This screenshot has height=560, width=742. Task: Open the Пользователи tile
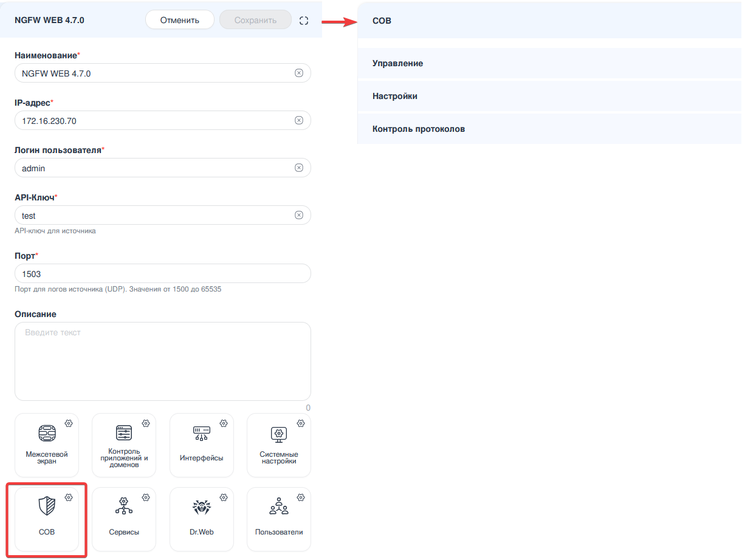pos(278,519)
